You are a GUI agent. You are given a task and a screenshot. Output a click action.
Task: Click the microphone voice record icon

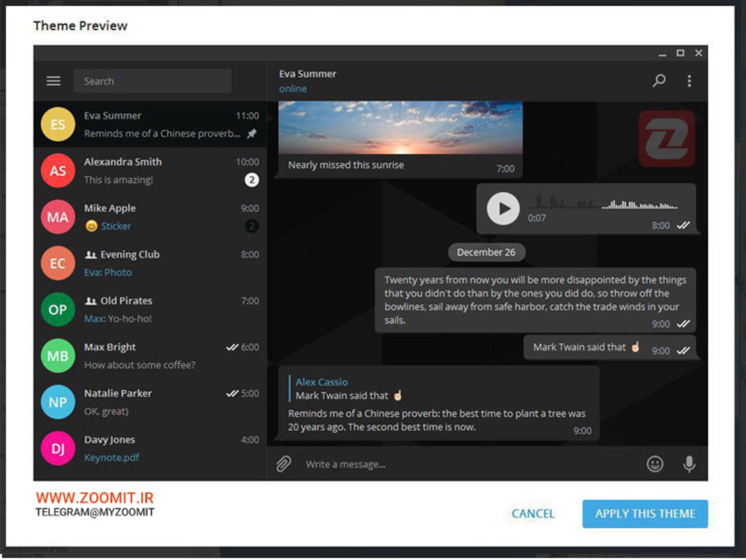click(689, 464)
